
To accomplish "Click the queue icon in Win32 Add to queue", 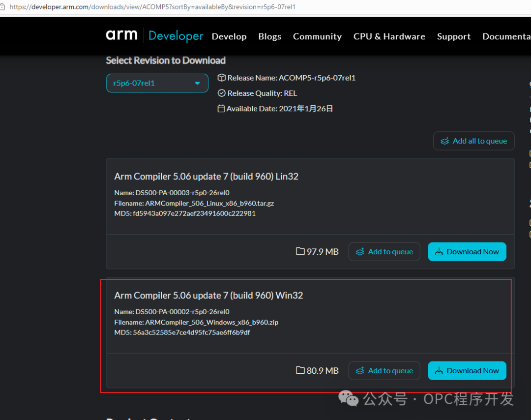I will click(359, 370).
